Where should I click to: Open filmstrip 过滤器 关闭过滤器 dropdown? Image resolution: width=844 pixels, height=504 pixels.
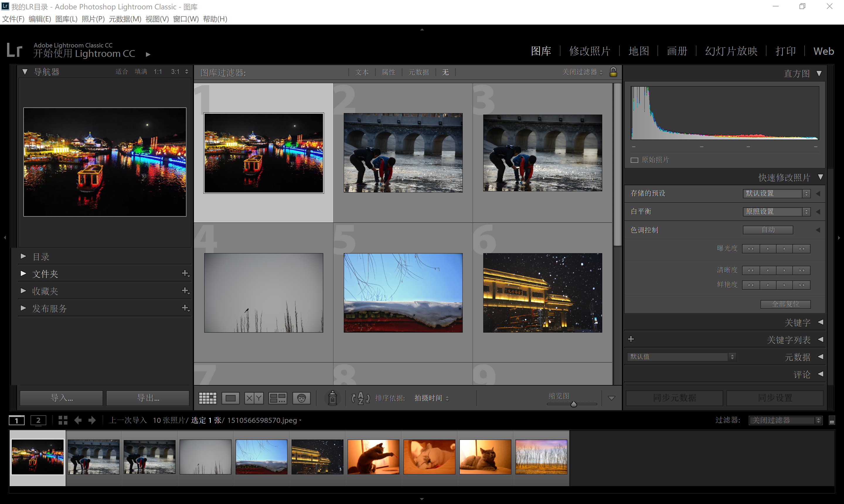pos(786,420)
